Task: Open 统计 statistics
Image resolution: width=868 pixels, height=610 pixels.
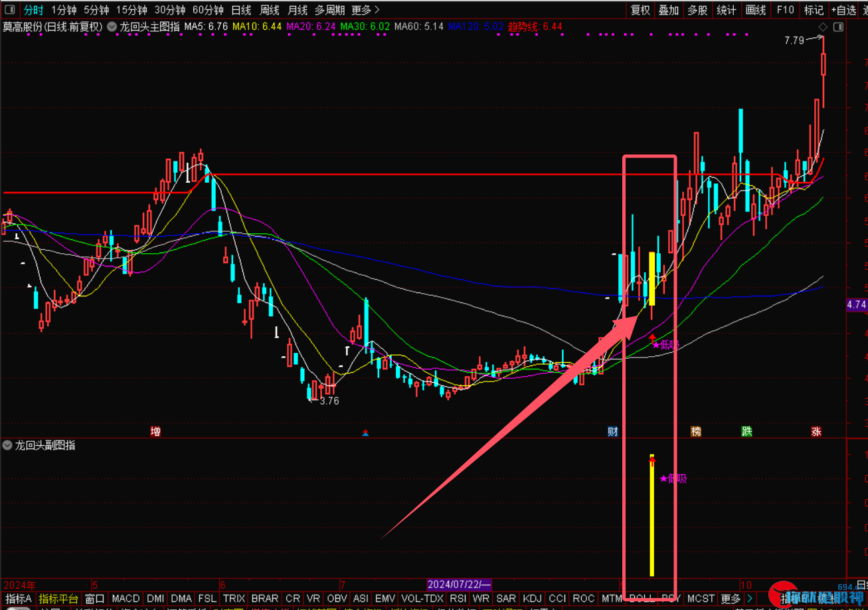Action: click(x=727, y=10)
